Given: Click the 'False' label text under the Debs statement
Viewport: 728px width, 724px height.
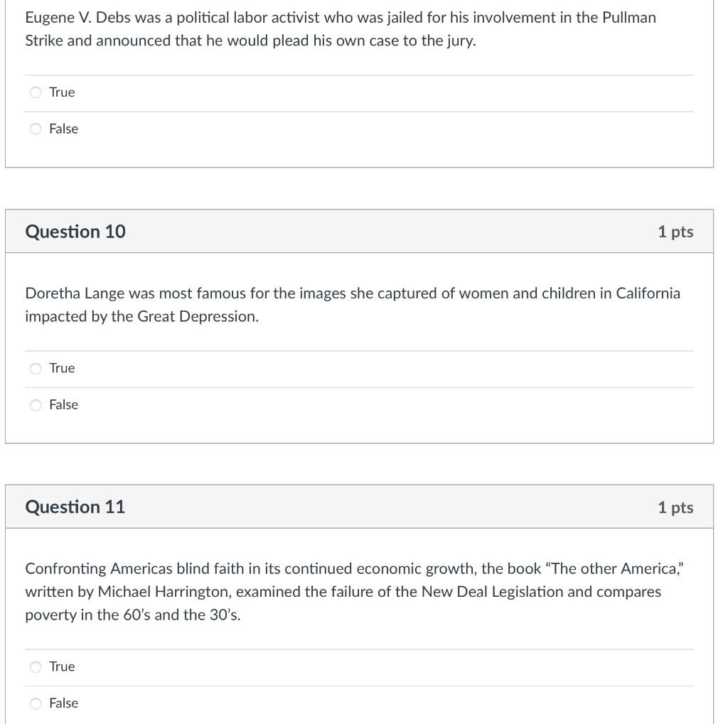Looking at the screenshot, I should (x=63, y=129).
